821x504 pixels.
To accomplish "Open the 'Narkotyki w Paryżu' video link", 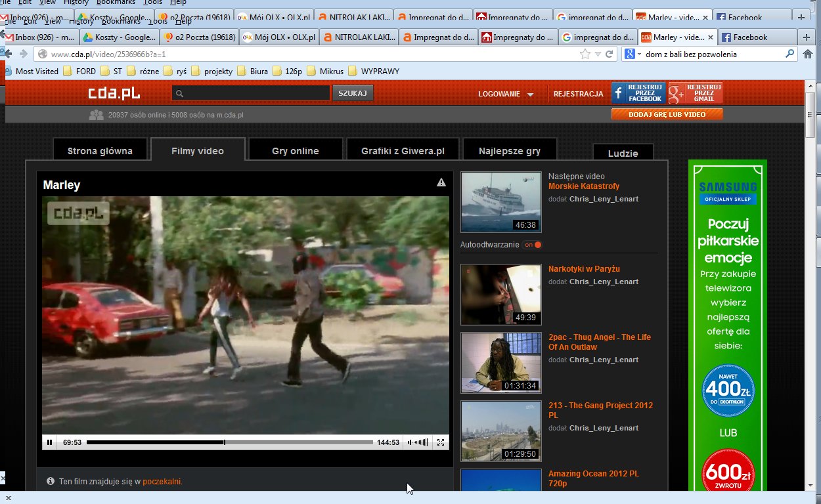I will (584, 269).
